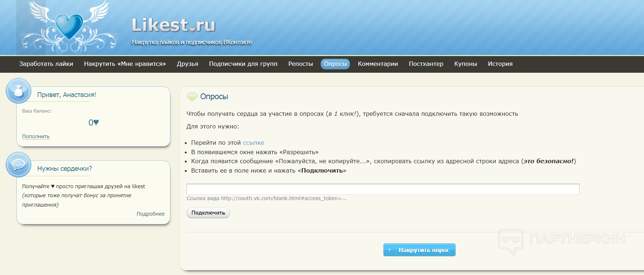Follow the 'ссылке' link in instructions
Viewport: 644px width, 275px height.
254,143
